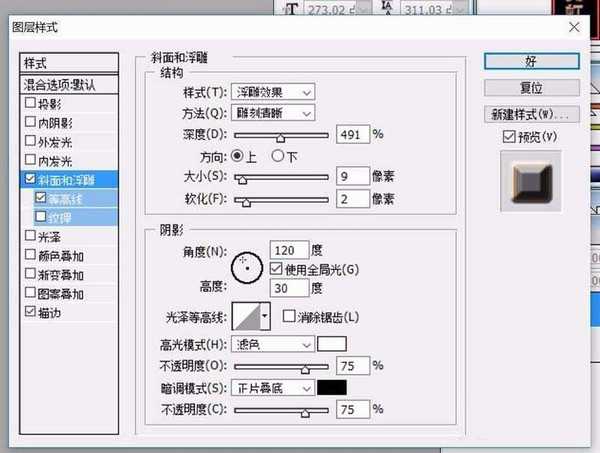This screenshot has width=600, height=453.
Task: Click the bevel style preview thumbnail
Action: click(x=531, y=181)
